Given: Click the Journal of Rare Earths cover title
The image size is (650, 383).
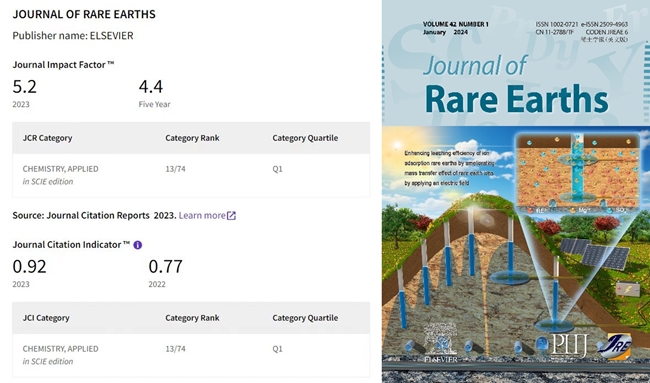Looking at the screenshot, I should click(x=516, y=86).
